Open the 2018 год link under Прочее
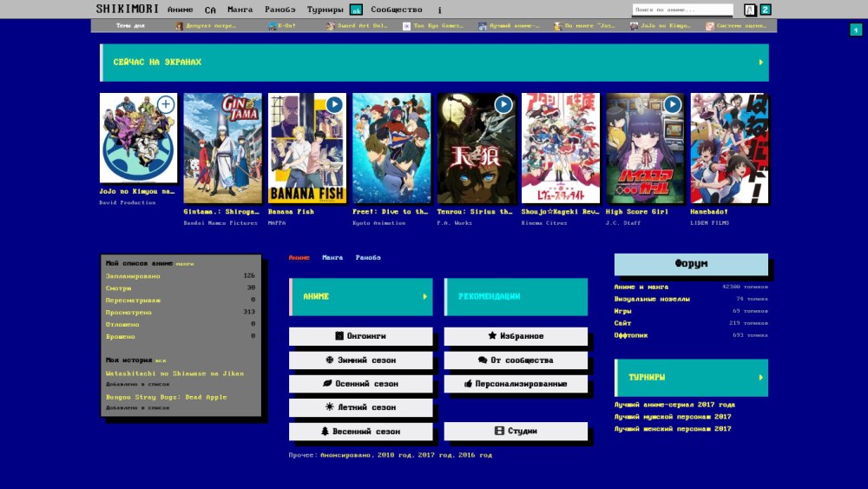 [393, 455]
